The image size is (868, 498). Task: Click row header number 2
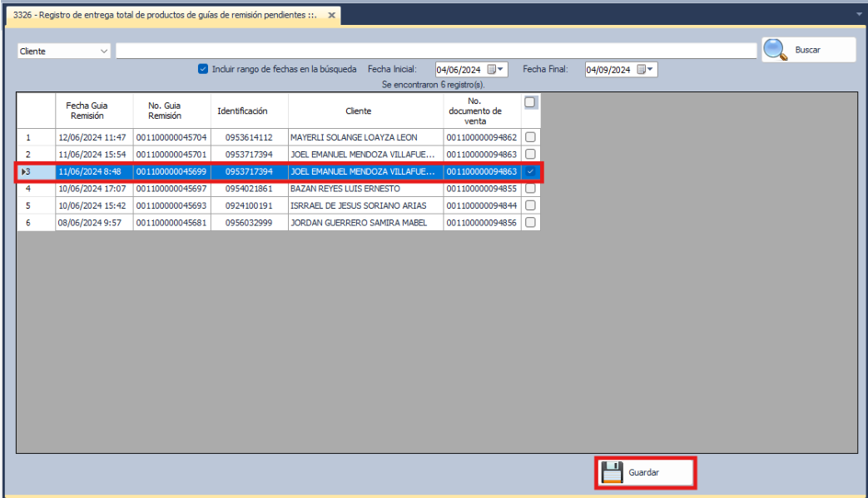click(28, 155)
